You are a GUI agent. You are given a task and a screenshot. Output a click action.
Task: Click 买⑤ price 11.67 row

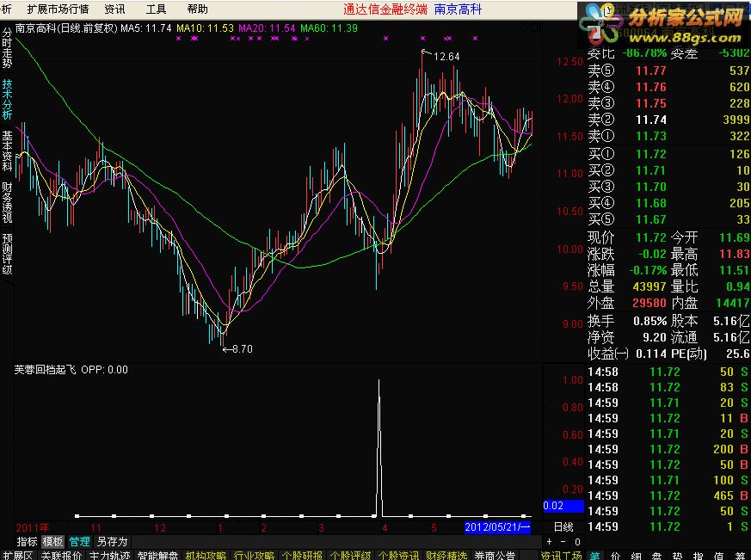(x=668, y=219)
